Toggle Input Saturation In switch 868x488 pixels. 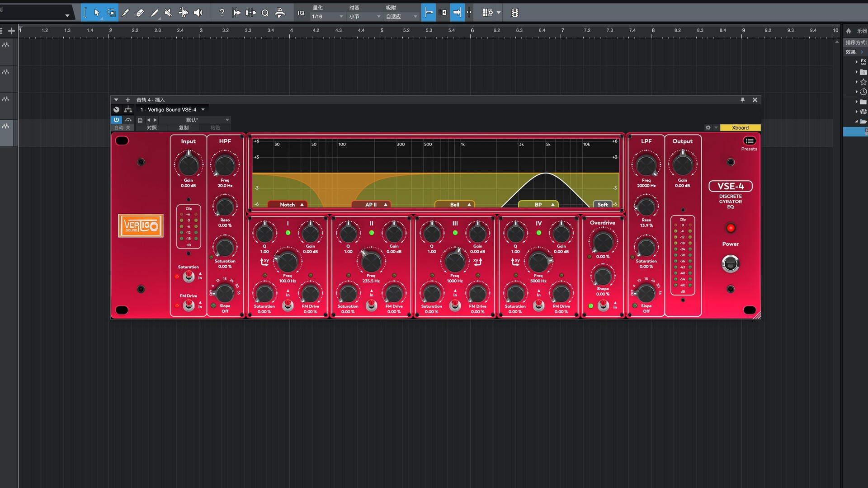pos(189,277)
